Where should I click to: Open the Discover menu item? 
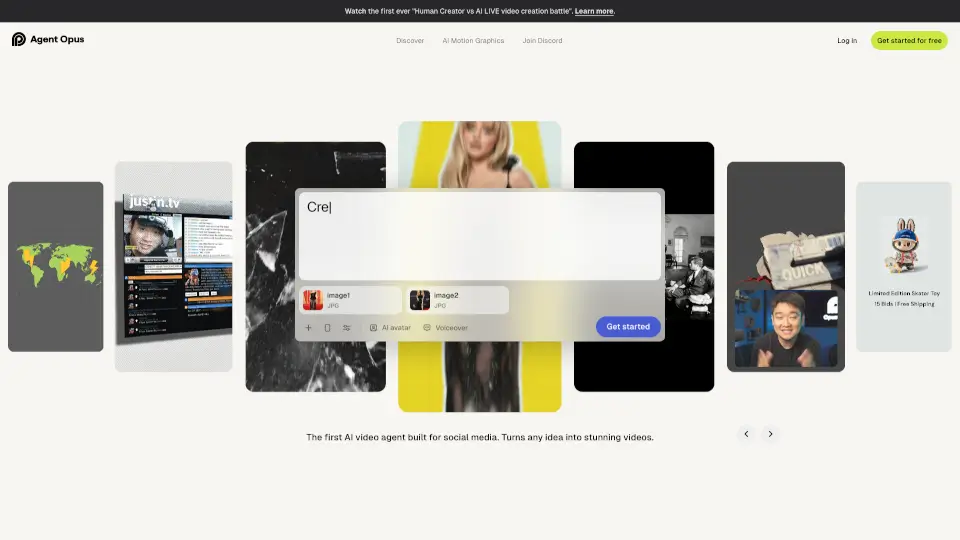[410, 41]
